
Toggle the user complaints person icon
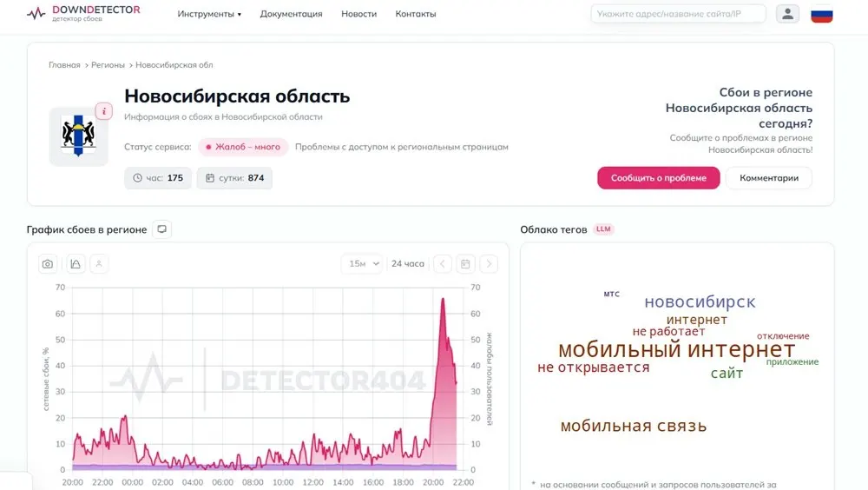99,264
